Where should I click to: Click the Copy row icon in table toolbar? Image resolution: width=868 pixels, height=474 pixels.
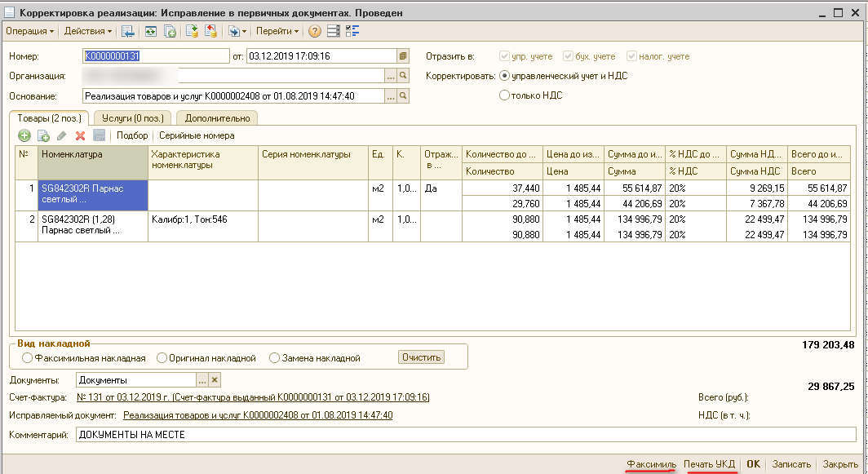43,135
